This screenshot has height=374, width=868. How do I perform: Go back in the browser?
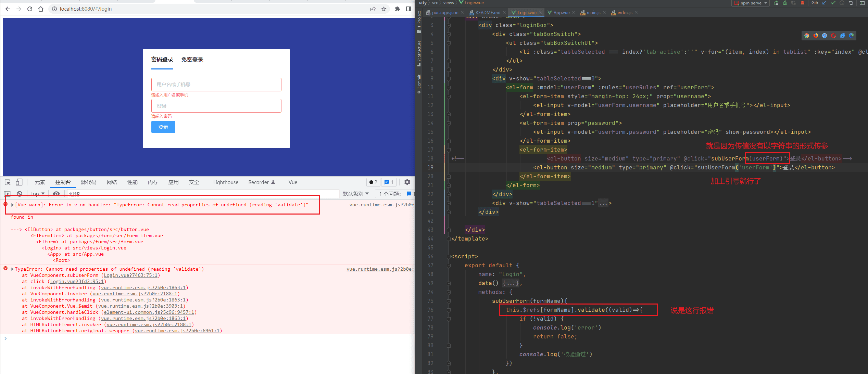8,9
